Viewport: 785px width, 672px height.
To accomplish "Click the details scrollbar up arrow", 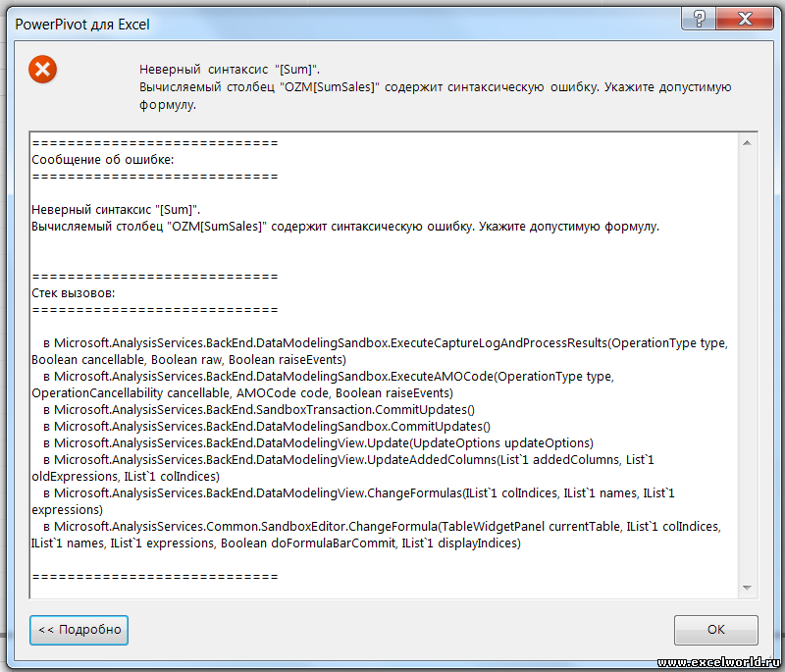I will click(747, 143).
